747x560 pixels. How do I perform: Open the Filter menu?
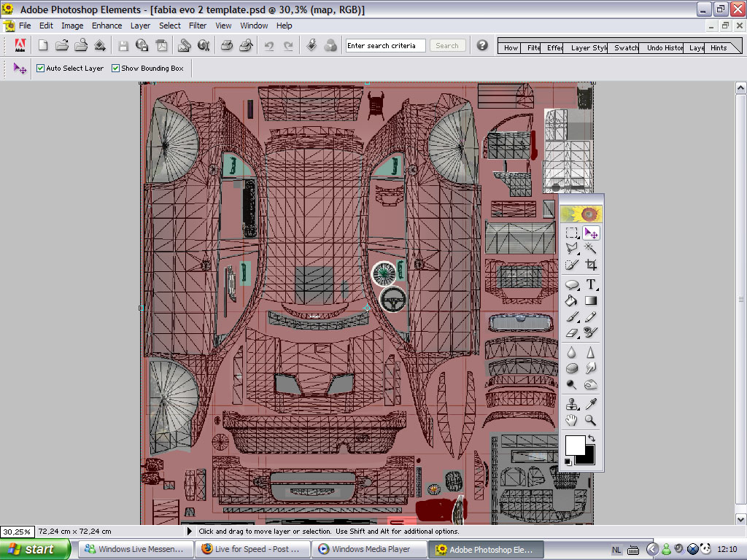[198, 26]
